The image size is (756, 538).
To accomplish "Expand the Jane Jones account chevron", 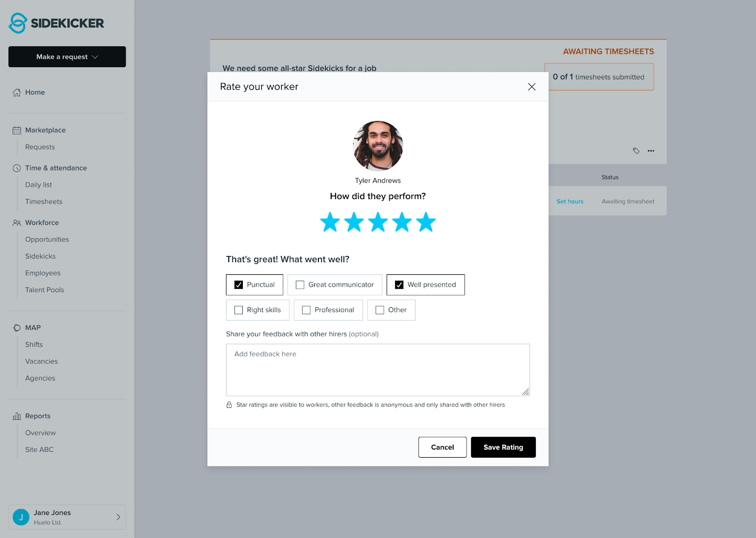I will point(118,517).
